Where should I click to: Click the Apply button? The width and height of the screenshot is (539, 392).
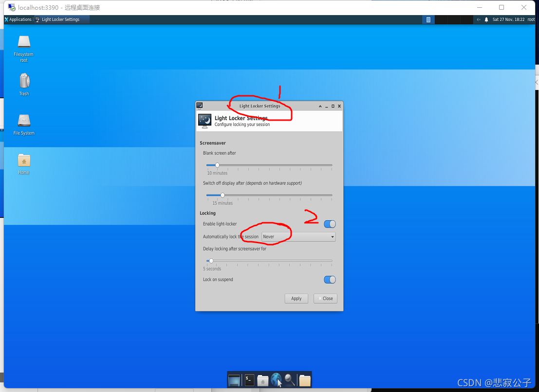coord(297,299)
